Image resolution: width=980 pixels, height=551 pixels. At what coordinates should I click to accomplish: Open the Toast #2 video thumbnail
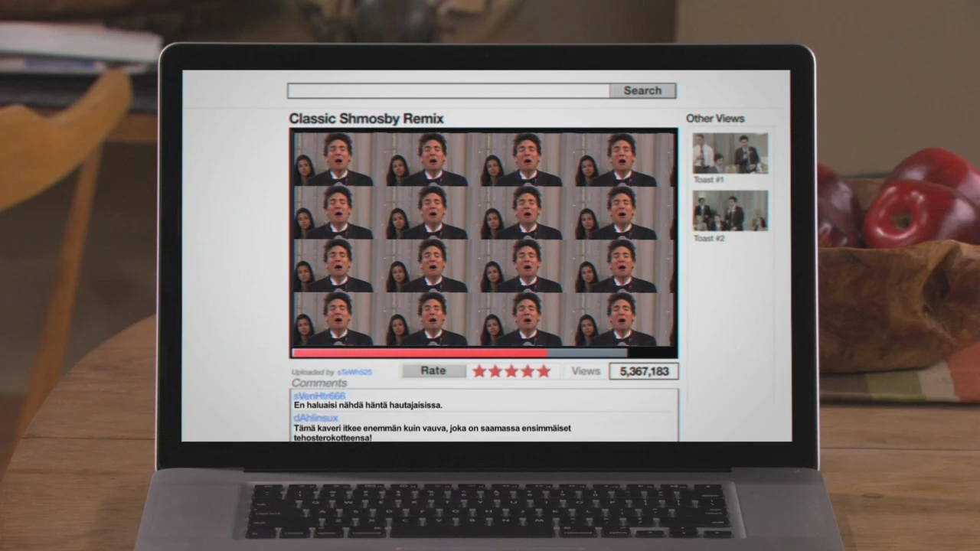730,210
